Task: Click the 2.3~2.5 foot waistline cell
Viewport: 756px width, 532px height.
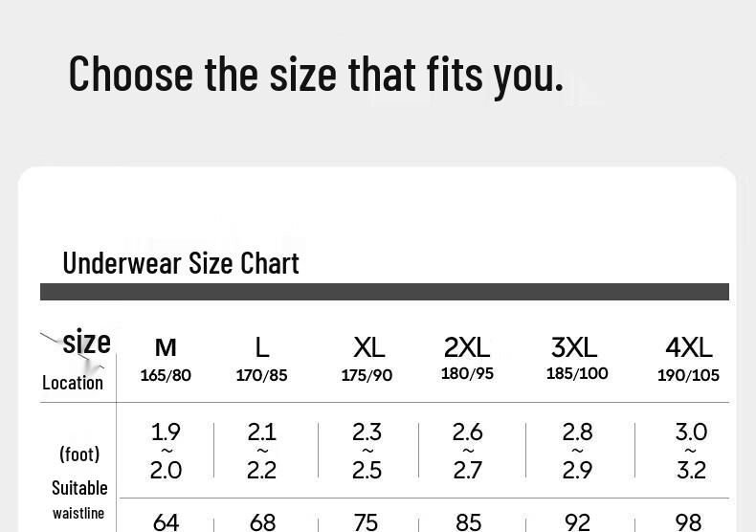Action: [367, 451]
